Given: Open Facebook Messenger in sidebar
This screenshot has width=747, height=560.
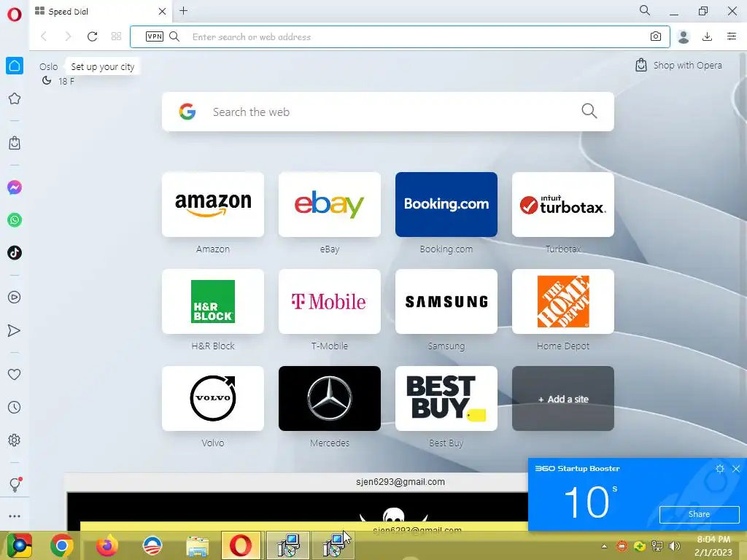Looking at the screenshot, I should (15, 187).
